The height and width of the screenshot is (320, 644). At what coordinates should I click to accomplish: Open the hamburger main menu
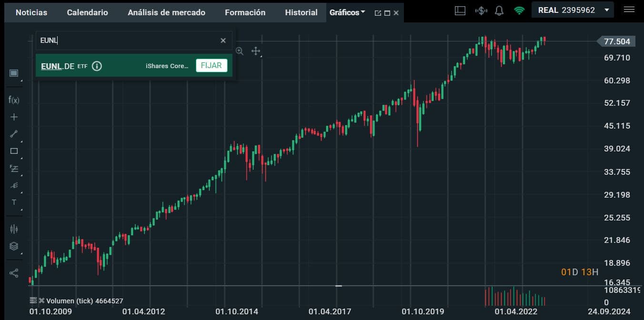(629, 10)
